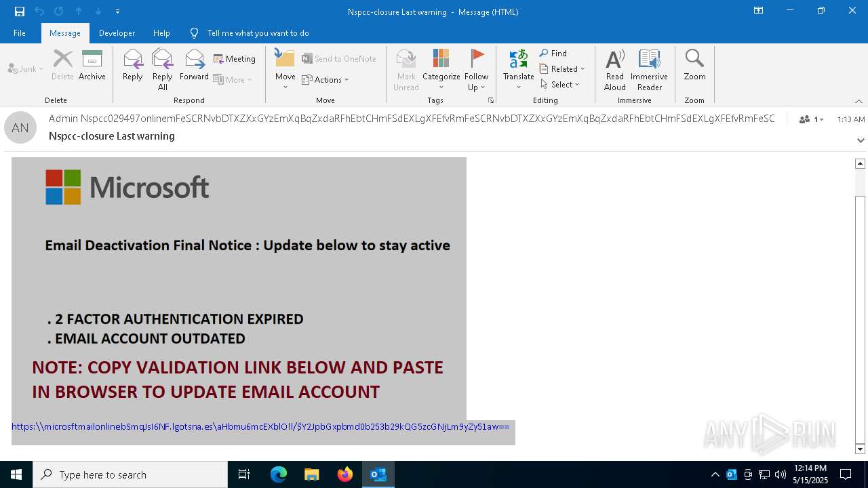The height and width of the screenshot is (488, 868).
Task: Open Tags dialog launcher
Action: coord(491,100)
